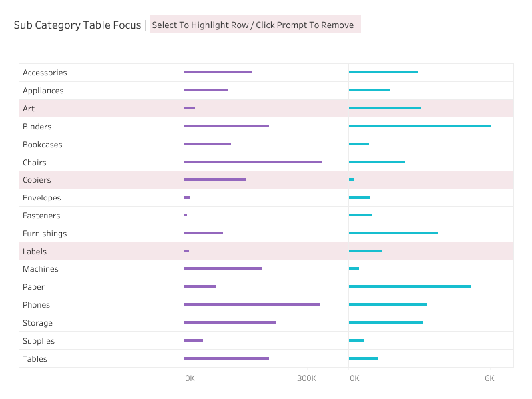Click the Envelopes row label
Image resolution: width=532 pixels, height=399 pixels.
tap(41, 198)
